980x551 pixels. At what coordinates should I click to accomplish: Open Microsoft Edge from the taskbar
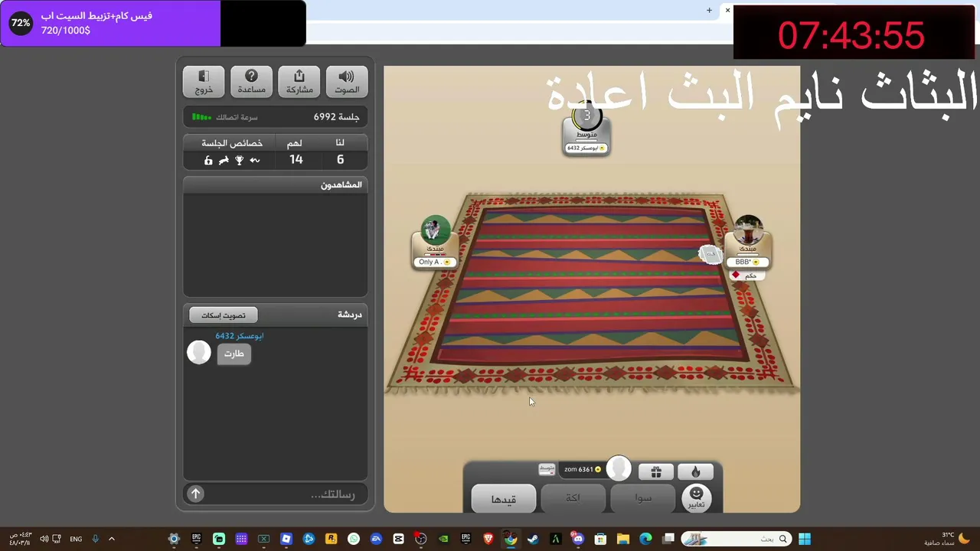point(645,539)
